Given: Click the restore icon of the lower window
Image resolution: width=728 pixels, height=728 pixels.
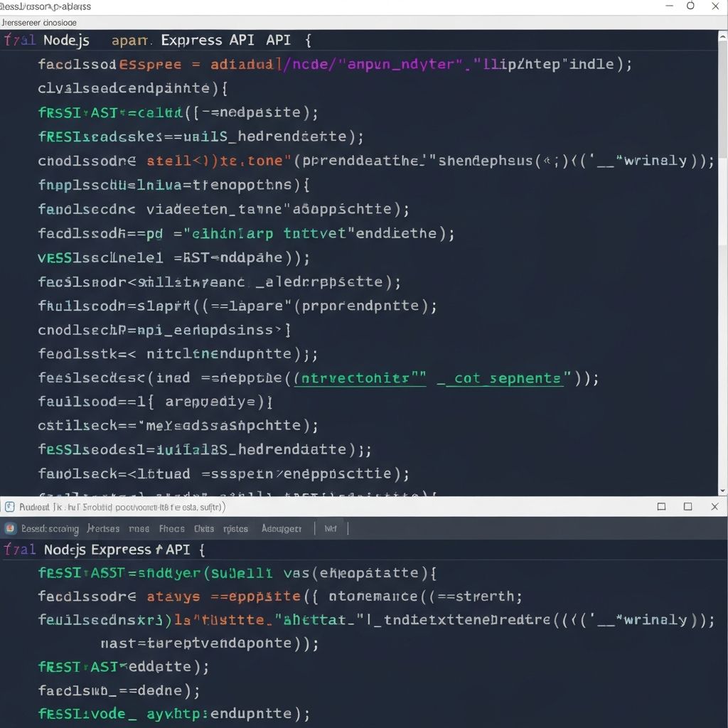Looking at the screenshot, I should (687, 506).
